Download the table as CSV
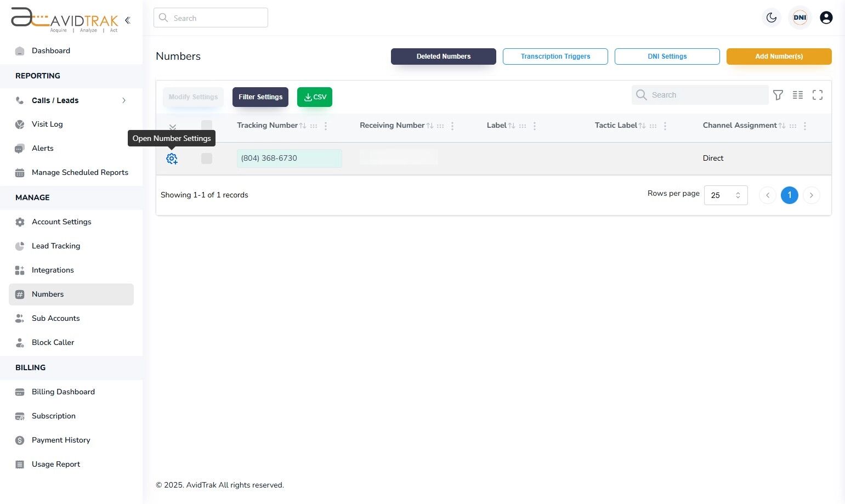The width and height of the screenshot is (845, 504). [x=314, y=97]
